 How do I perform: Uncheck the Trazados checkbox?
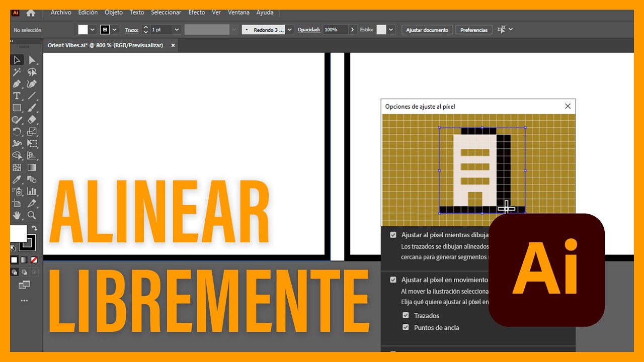click(x=406, y=315)
